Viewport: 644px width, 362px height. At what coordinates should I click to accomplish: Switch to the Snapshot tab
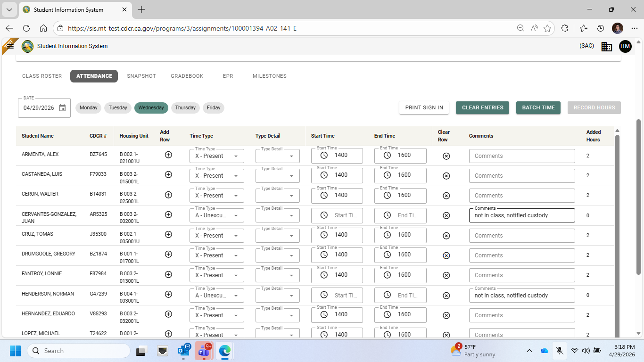click(141, 76)
